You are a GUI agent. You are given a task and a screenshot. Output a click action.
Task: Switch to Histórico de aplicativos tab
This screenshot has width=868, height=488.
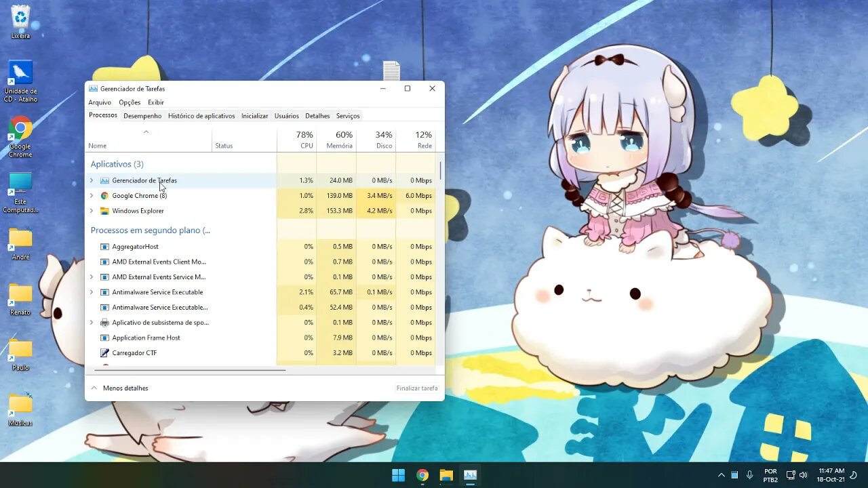201,116
